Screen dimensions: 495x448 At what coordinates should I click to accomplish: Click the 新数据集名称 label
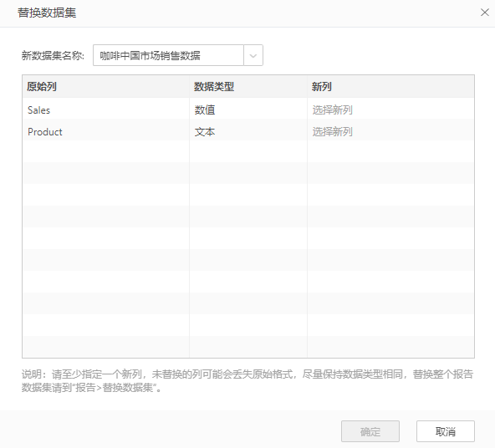point(53,55)
